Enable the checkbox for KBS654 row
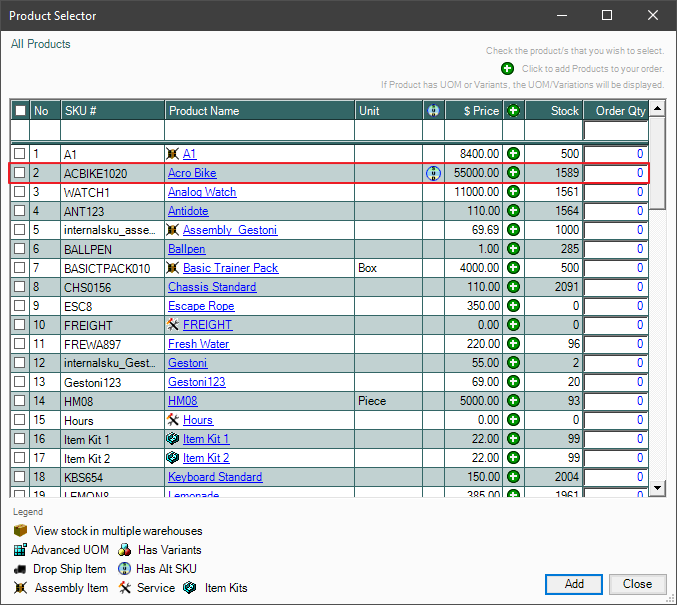The width and height of the screenshot is (677, 605). pos(20,477)
